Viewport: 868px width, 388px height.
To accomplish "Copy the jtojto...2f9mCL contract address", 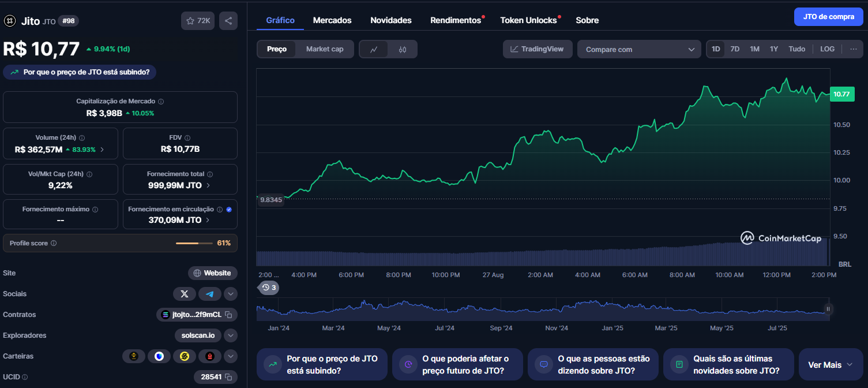I will tap(228, 315).
